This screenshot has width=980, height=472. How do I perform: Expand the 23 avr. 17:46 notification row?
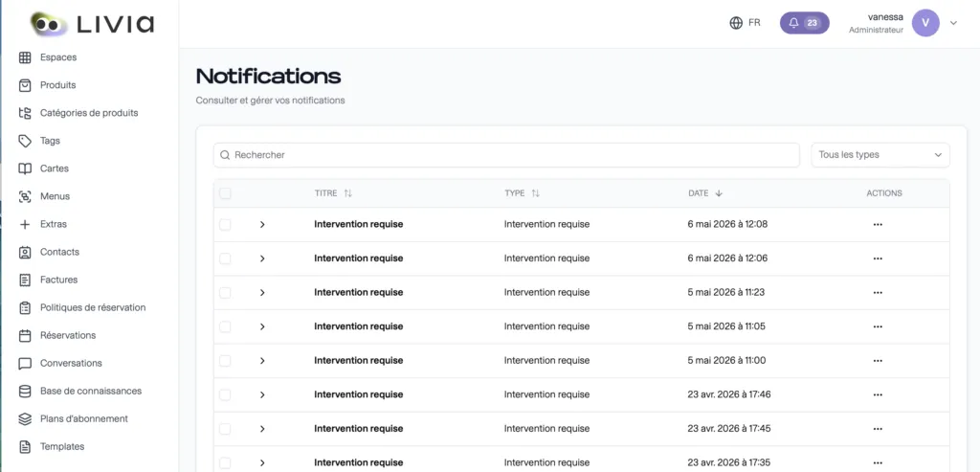262,395
